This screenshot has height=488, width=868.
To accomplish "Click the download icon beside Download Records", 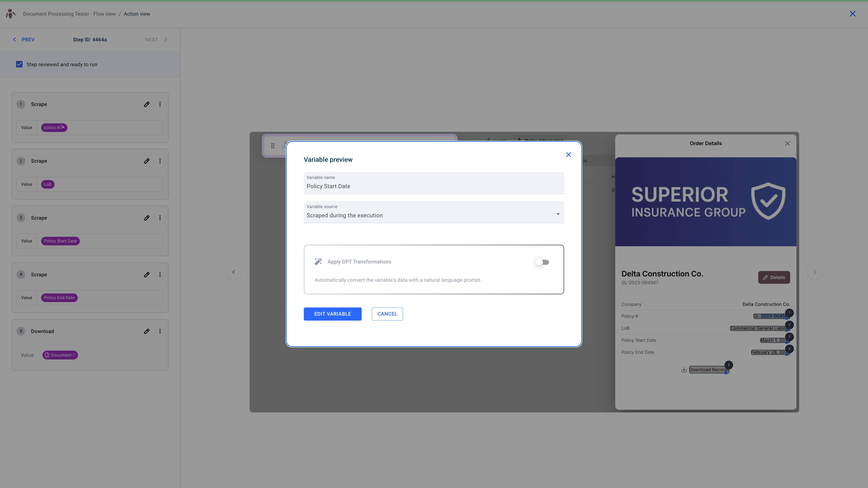I will 684,369.
